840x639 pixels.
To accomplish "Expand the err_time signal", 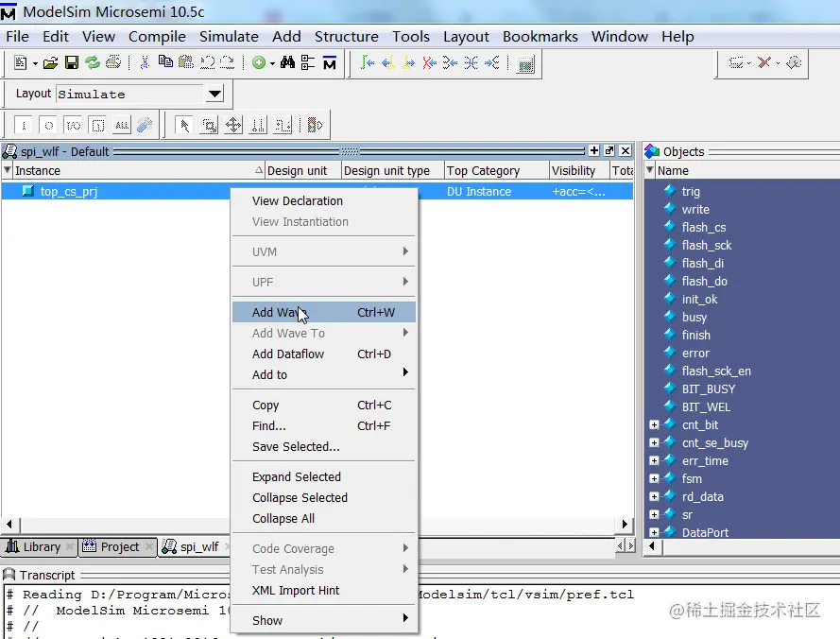I will (654, 460).
